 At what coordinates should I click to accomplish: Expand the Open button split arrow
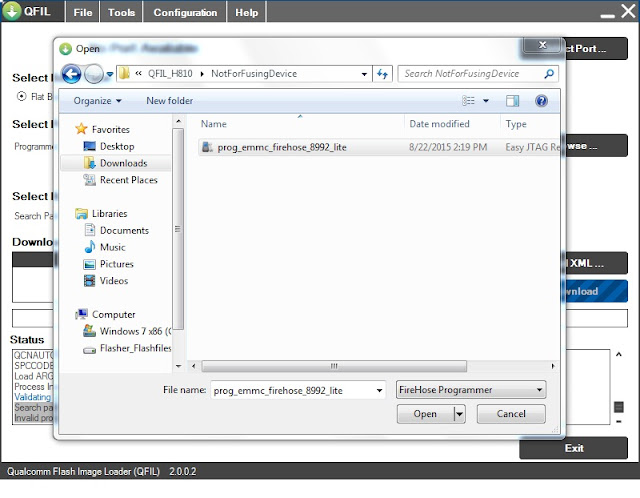(460, 414)
